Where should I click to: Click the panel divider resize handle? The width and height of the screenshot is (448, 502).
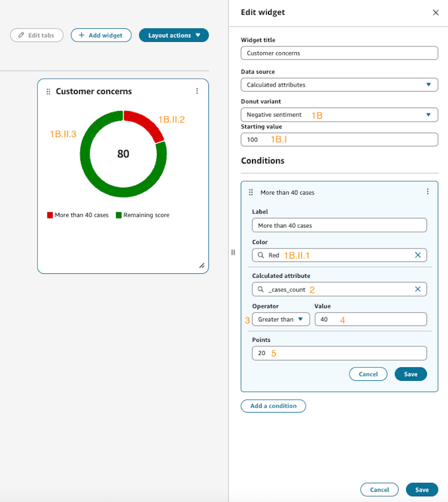tap(233, 252)
